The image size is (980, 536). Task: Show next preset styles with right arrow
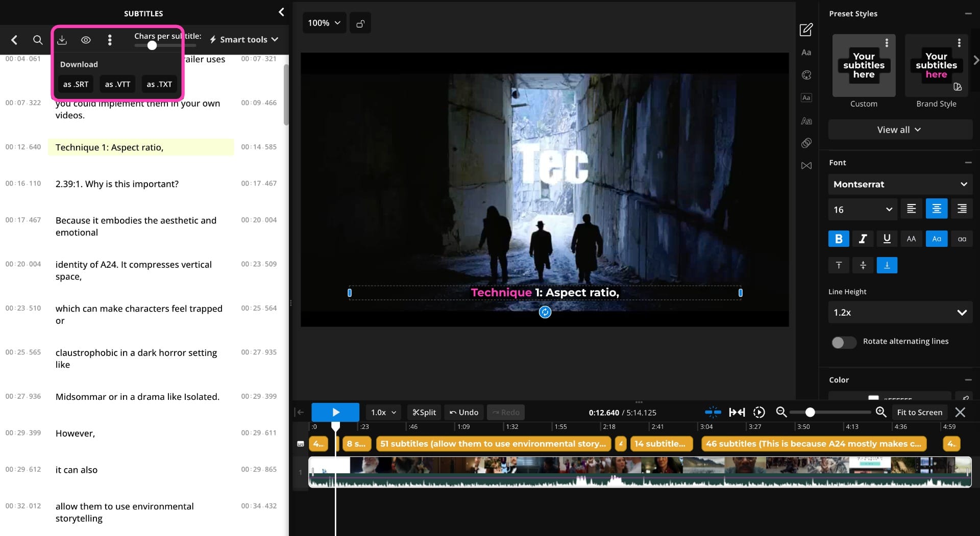[x=976, y=60]
